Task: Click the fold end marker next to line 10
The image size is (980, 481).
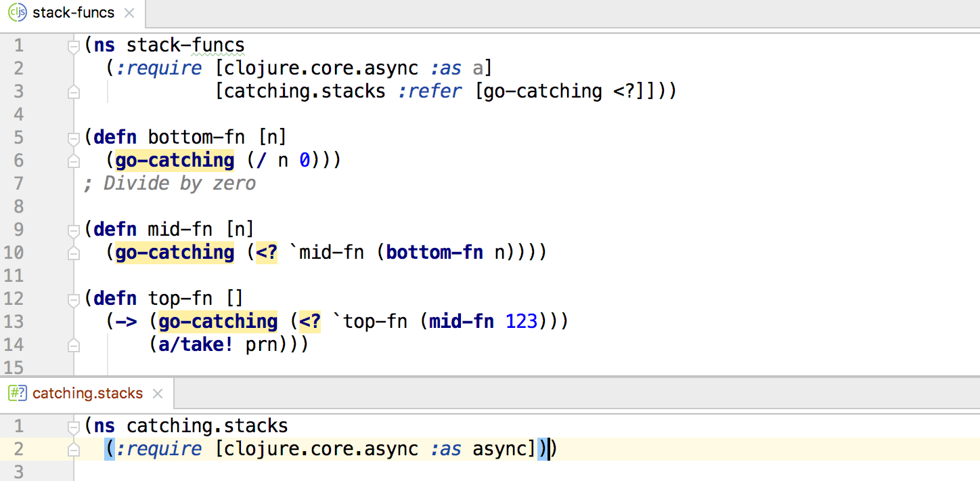Action: click(x=73, y=252)
